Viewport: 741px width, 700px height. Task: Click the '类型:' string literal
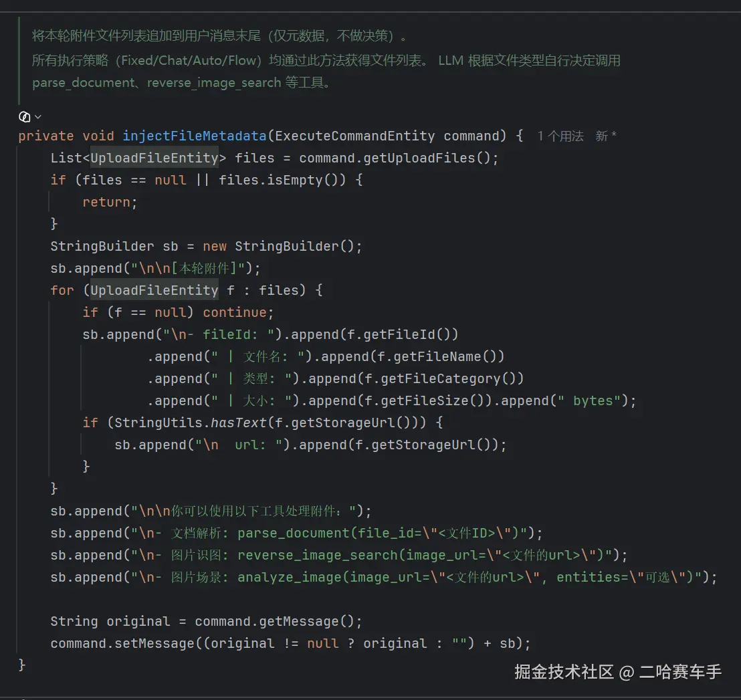252,378
